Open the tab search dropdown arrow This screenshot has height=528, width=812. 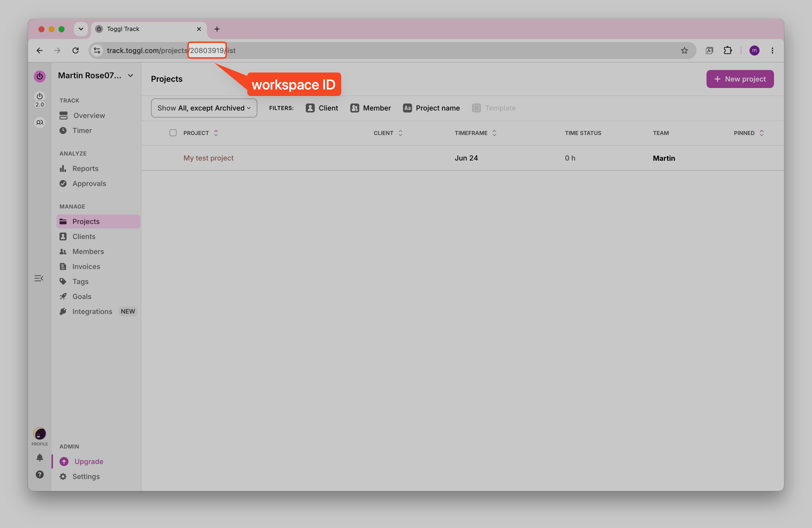(x=81, y=29)
